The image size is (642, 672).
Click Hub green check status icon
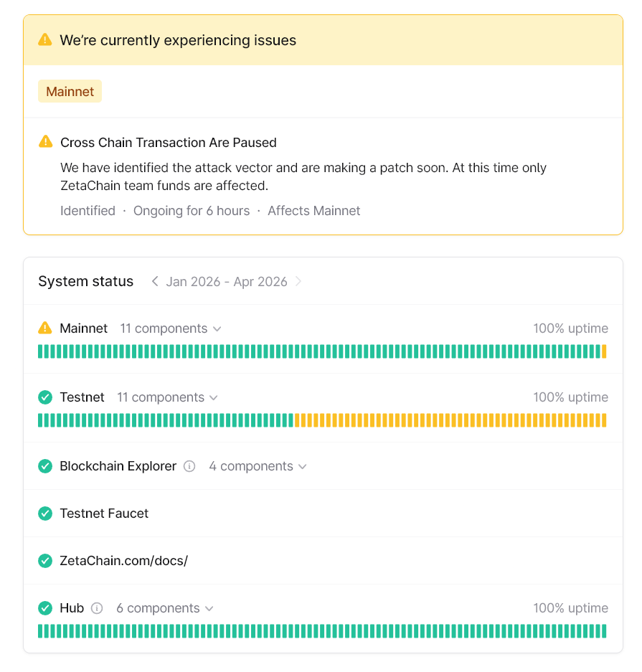pyautogui.click(x=45, y=608)
